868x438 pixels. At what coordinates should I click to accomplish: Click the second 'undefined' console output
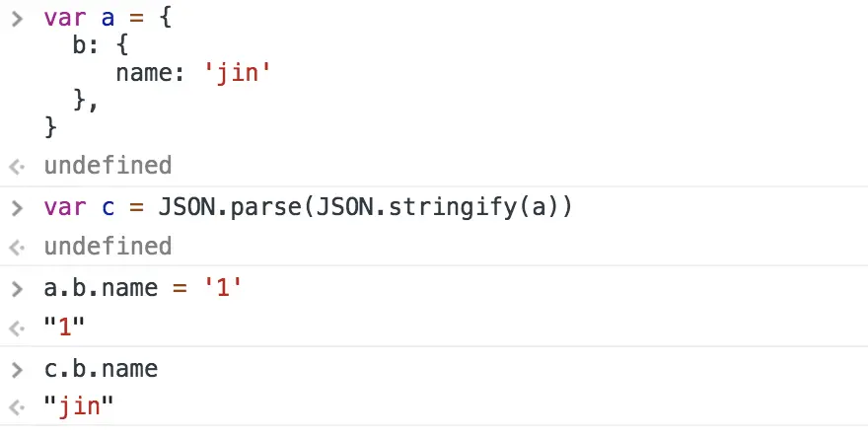tap(108, 247)
